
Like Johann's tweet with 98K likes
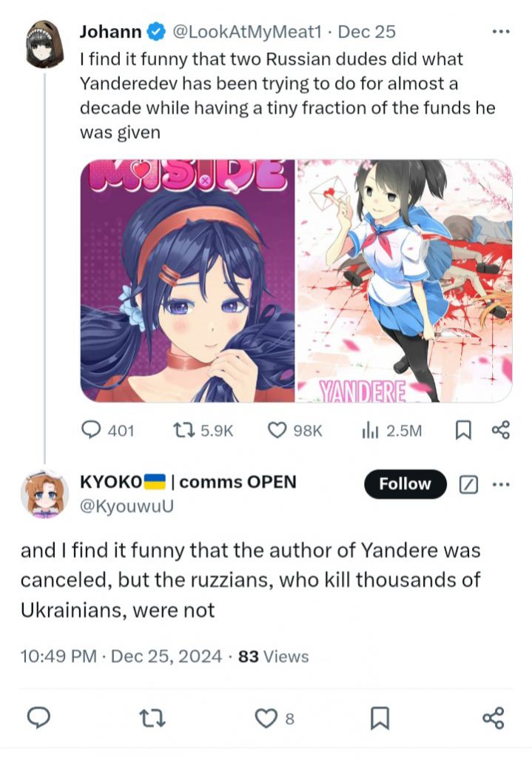pyautogui.click(x=294, y=430)
